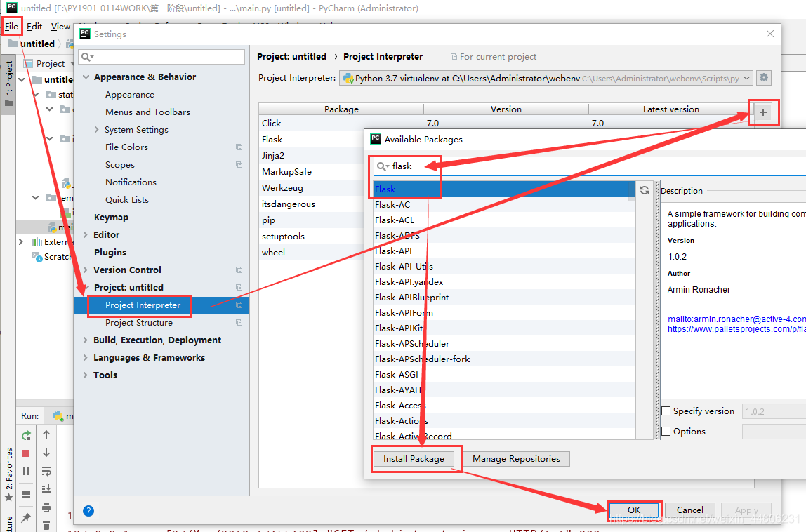Clear all Run console output with trash icon
806x532 pixels.
click(46, 525)
